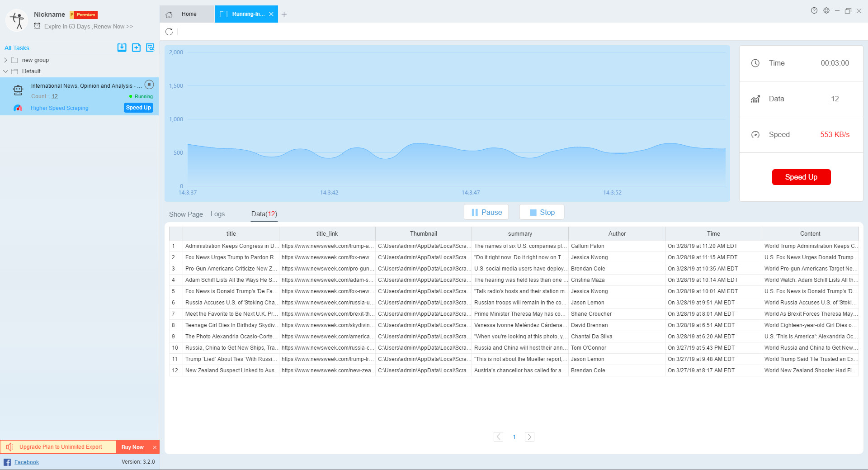The image size is (868, 470).
Task: Click the import task icon
Action: 122,47
